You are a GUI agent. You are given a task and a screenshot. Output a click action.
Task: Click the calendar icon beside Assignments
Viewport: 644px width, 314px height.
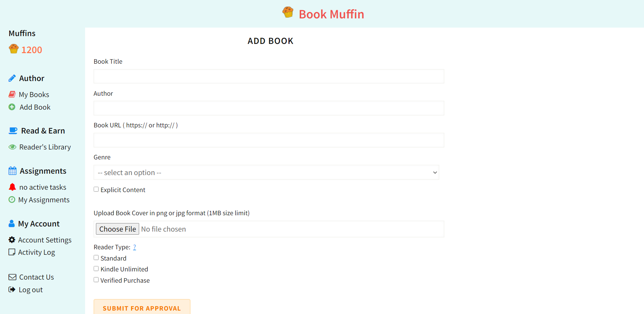[12, 171]
